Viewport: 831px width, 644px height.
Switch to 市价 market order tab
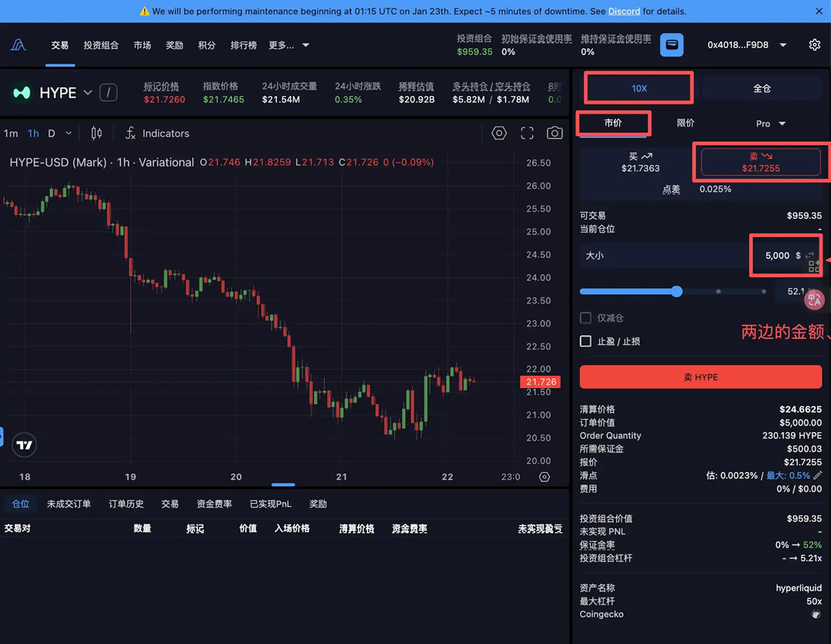tap(612, 123)
